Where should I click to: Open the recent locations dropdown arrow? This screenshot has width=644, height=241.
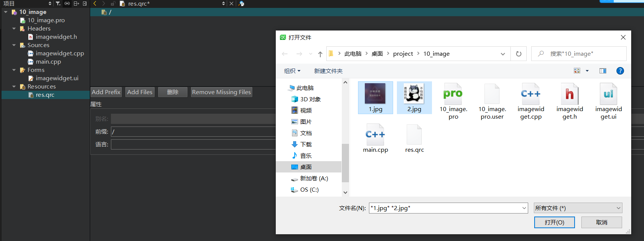[x=310, y=54]
